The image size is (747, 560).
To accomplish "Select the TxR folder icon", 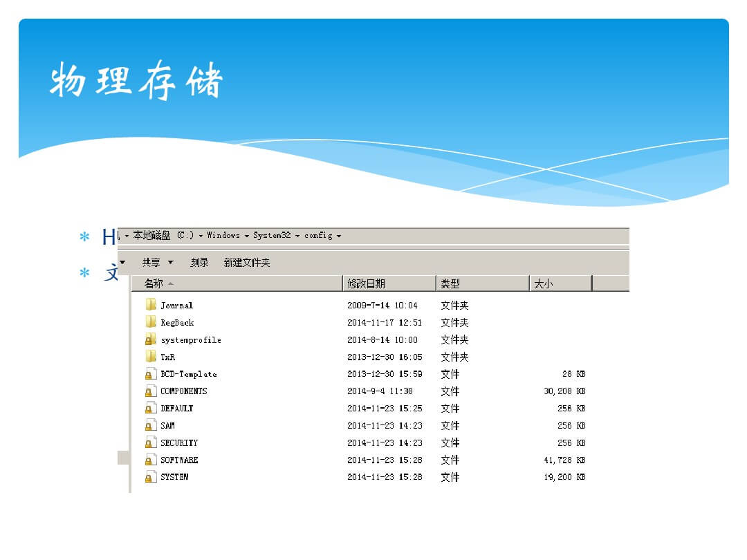I will click(151, 357).
